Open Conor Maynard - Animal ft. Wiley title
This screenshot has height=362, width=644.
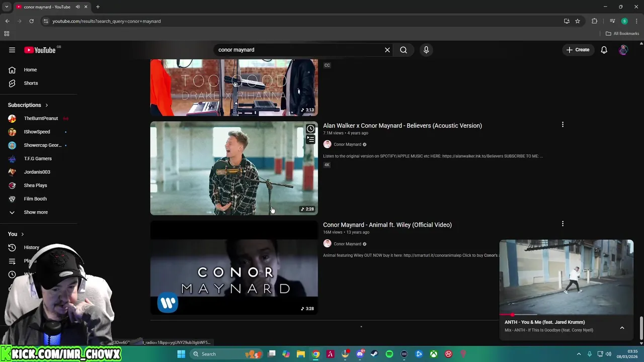pyautogui.click(x=387, y=225)
